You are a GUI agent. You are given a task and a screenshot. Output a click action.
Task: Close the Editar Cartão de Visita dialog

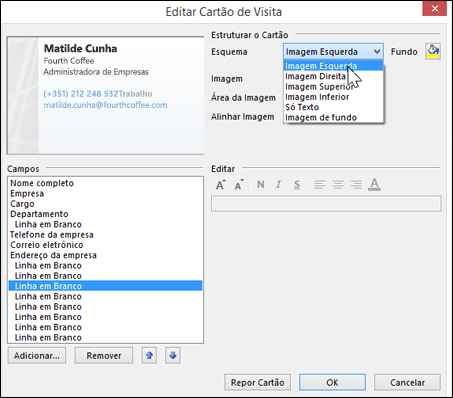pos(435,9)
